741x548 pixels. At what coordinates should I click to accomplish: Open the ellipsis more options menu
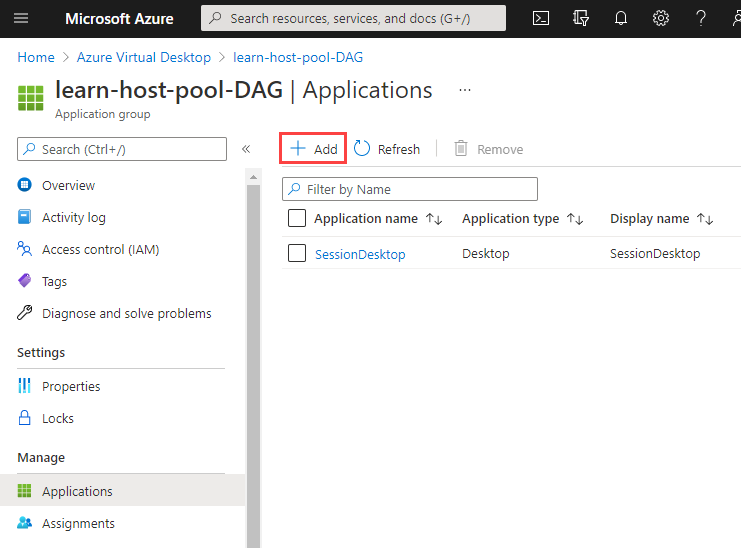(x=465, y=90)
